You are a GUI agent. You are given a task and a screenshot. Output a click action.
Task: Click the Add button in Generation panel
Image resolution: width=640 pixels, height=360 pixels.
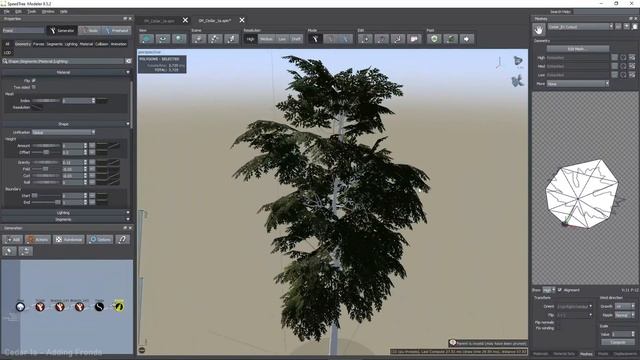coord(12,240)
